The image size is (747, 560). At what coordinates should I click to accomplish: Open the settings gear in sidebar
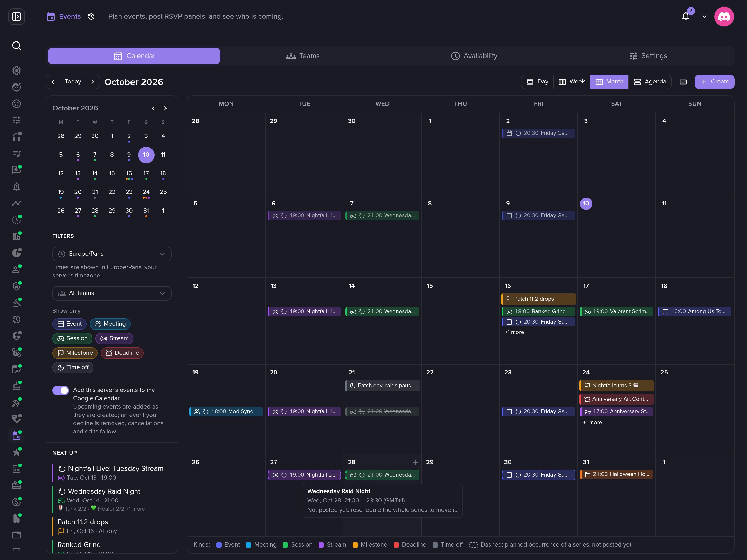(17, 70)
